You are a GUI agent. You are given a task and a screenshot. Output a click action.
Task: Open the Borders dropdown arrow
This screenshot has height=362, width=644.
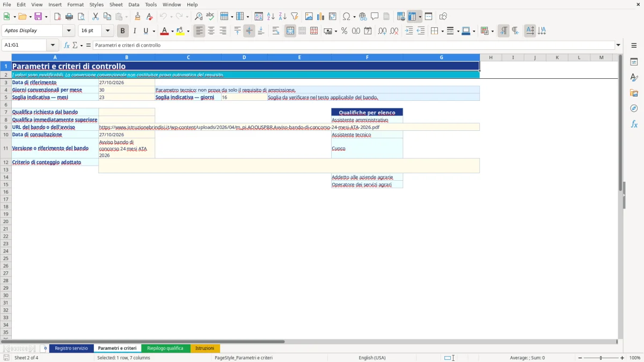[442, 31]
